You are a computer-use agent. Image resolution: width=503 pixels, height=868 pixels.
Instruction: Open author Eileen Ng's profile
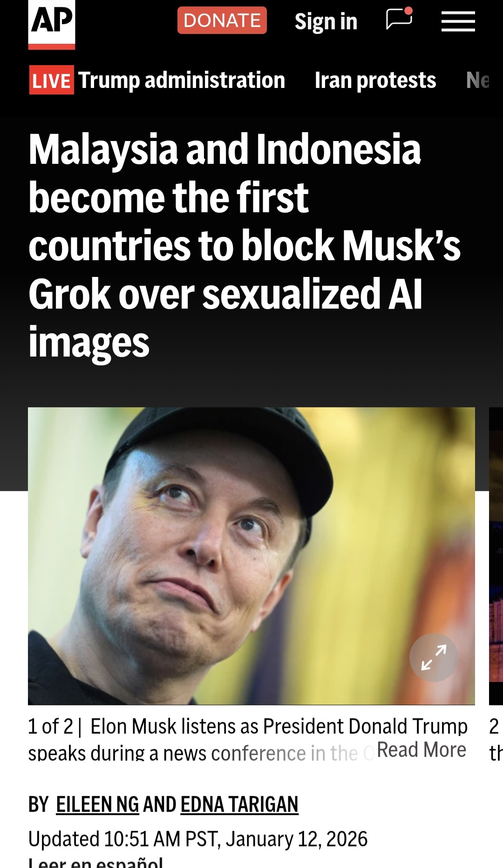click(97, 804)
